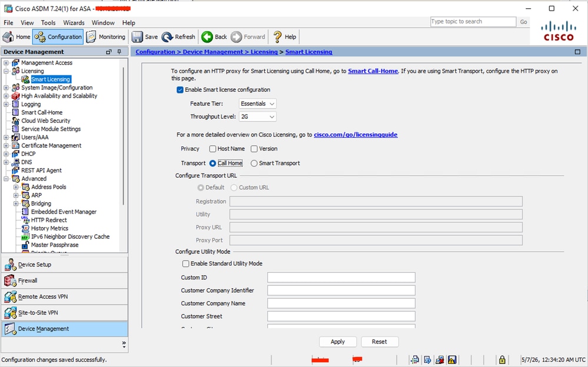
Task: Open Remote Access VPN section
Action: [65, 296]
